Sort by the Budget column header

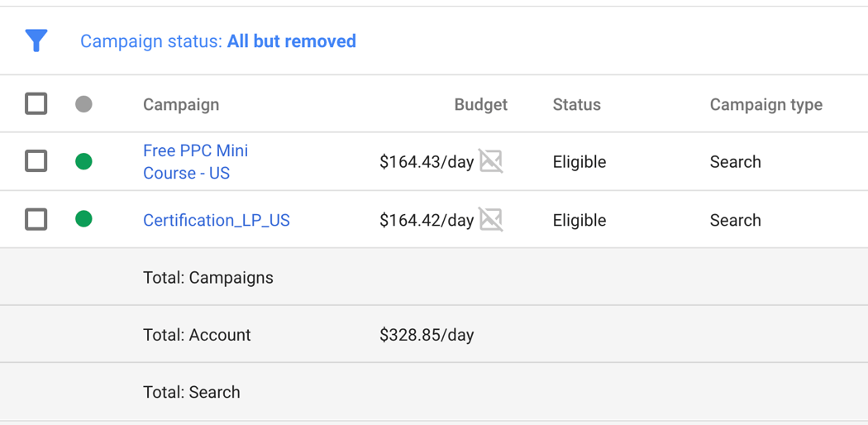(x=480, y=104)
